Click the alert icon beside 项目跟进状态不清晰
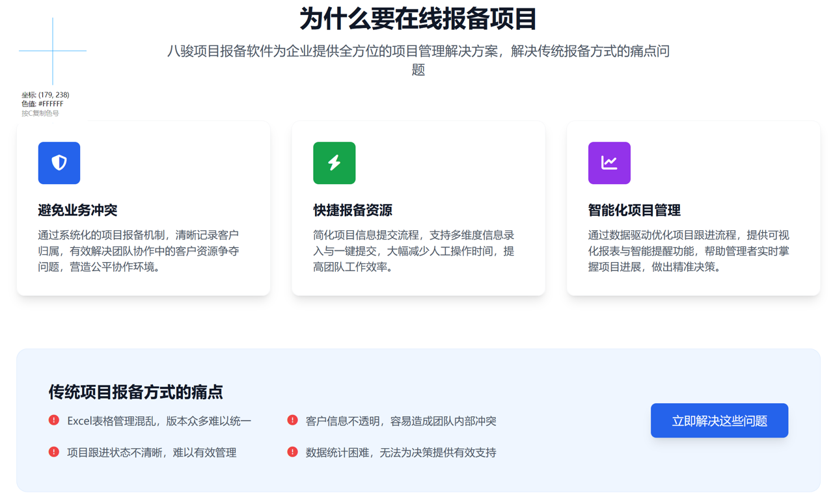 (54, 452)
